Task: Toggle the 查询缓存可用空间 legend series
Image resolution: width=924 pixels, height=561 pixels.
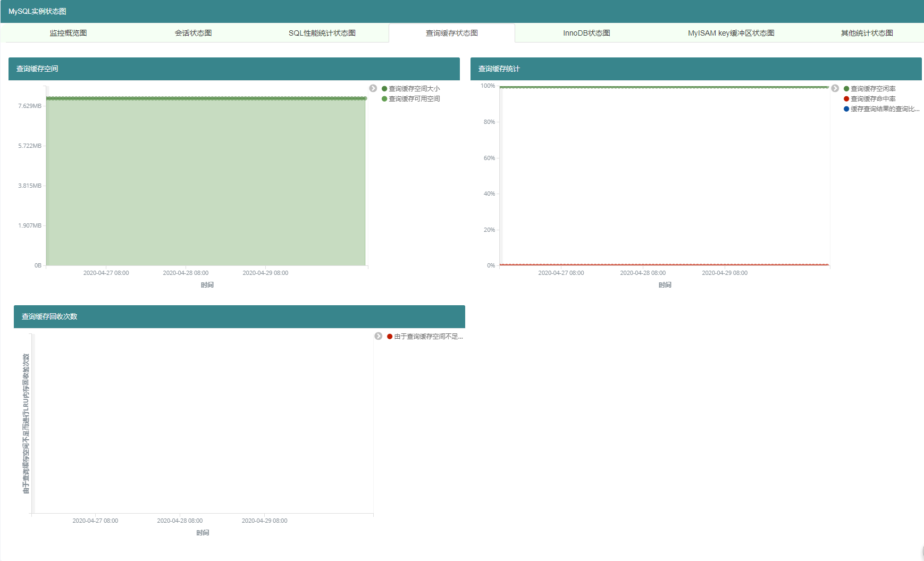Action: (411, 99)
